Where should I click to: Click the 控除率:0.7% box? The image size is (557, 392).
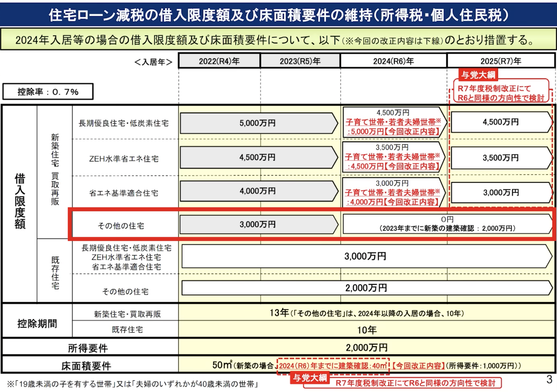coord(48,92)
